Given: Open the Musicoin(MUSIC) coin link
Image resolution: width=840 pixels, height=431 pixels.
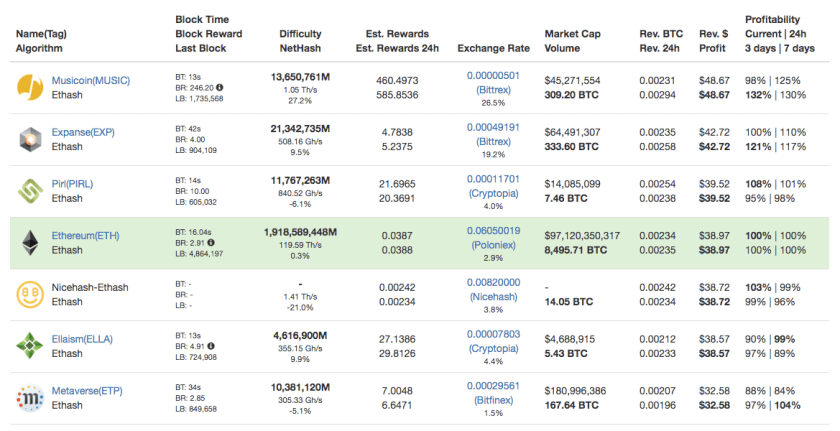Looking at the screenshot, I should [91, 80].
